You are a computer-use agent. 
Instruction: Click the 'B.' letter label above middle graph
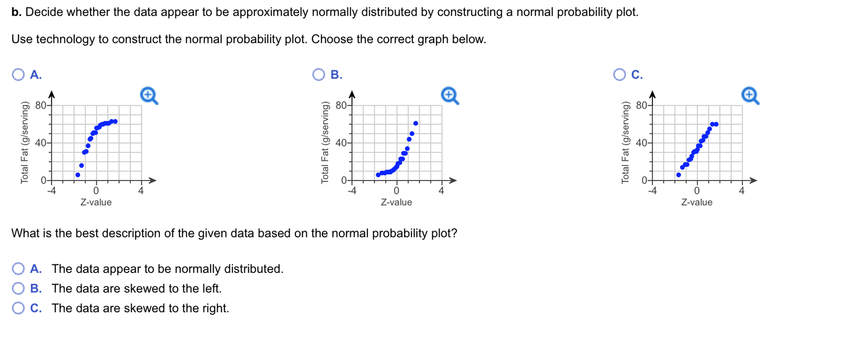tap(336, 75)
